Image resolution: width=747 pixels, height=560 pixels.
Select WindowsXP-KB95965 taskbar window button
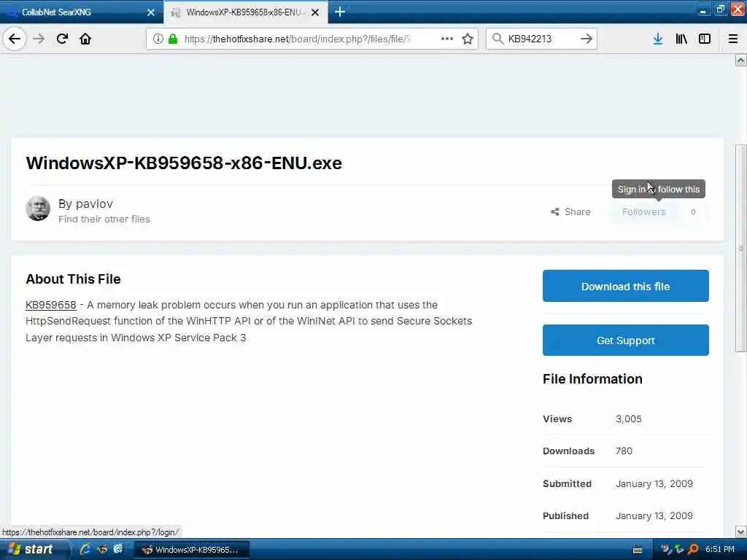pyautogui.click(x=192, y=550)
